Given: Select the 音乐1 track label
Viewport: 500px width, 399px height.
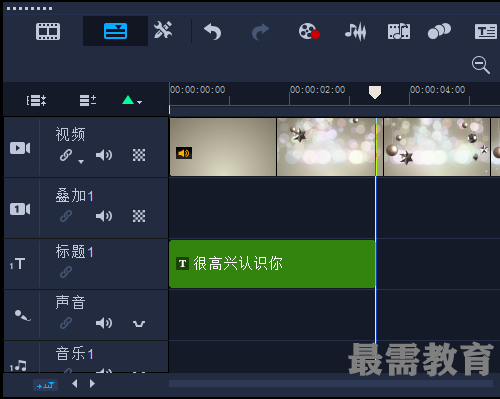Looking at the screenshot, I should [x=74, y=353].
